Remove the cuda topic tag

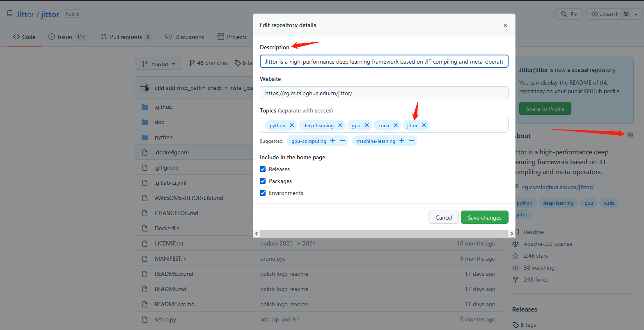pyautogui.click(x=396, y=126)
